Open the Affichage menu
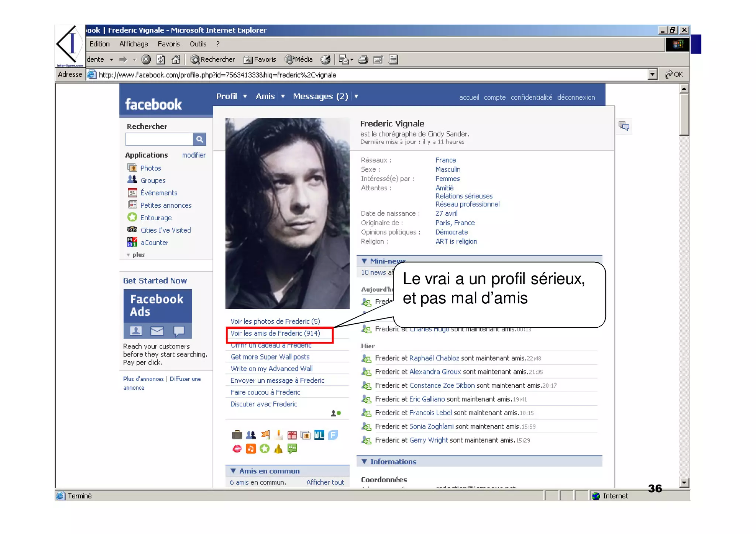The image size is (756, 534). pos(134,44)
